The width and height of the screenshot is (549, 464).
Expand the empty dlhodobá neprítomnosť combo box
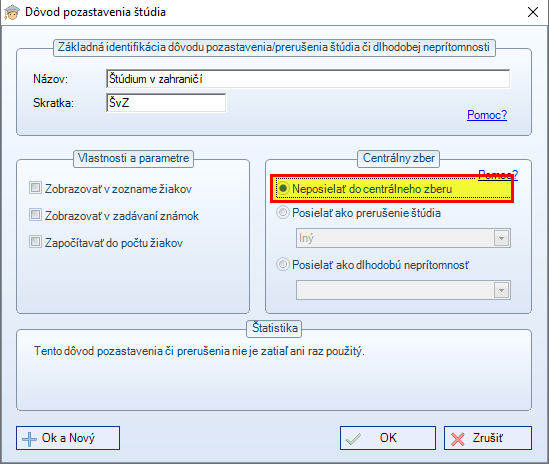(501, 290)
